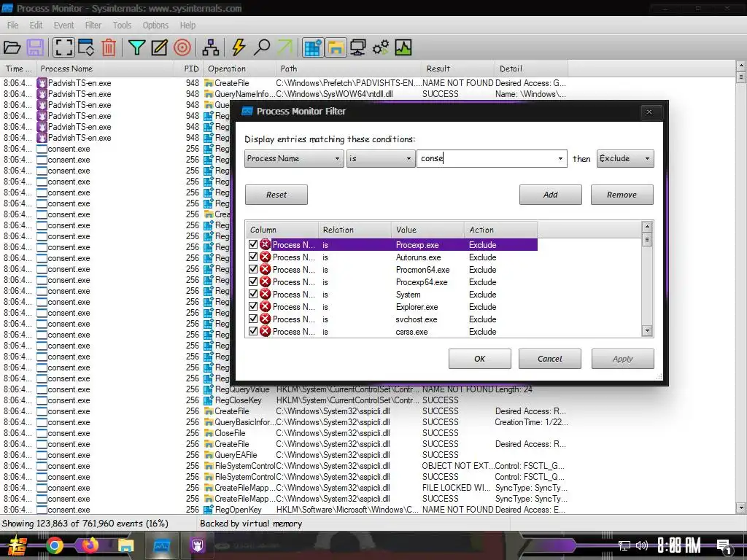
Task: Click the Padvish shield taskbar icon
Action: (197, 545)
